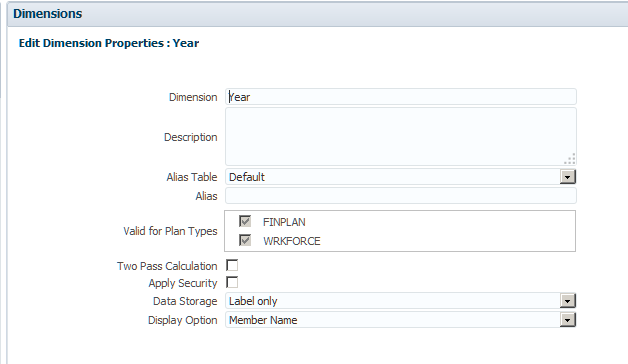Click the Dimension name input field

click(x=401, y=97)
